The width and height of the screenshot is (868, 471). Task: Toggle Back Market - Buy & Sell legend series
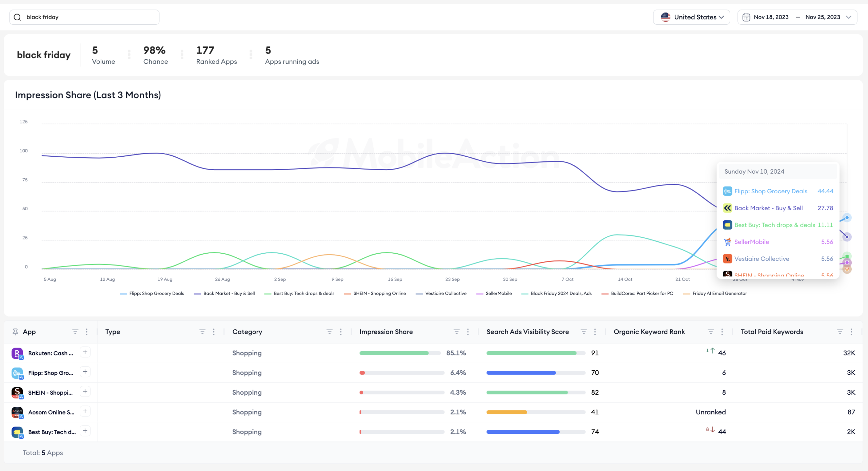pyautogui.click(x=224, y=294)
